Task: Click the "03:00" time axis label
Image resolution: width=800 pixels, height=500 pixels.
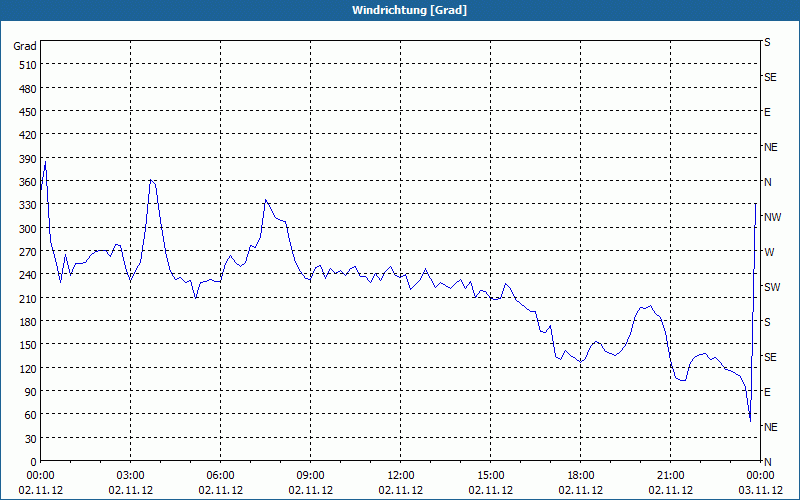Action: (x=131, y=476)
